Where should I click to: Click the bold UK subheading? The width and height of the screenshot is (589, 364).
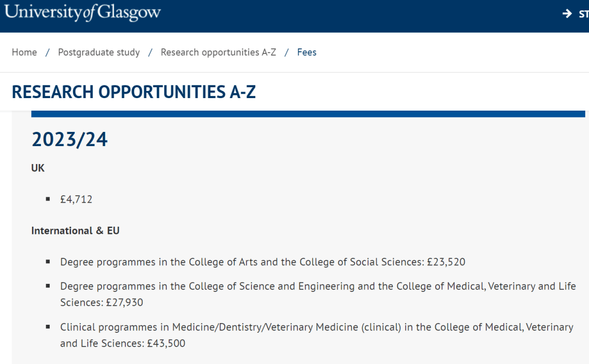[38, 168]
